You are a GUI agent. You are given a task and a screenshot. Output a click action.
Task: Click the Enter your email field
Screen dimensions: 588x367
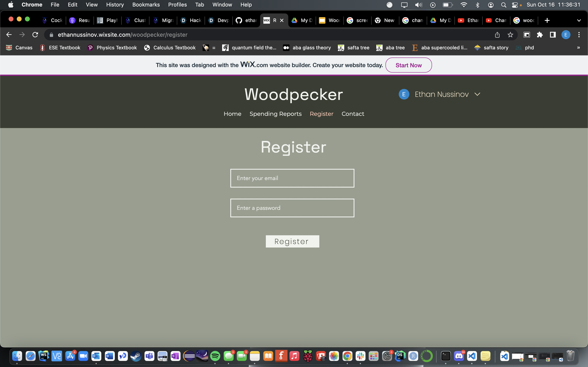tap(292, 178)
